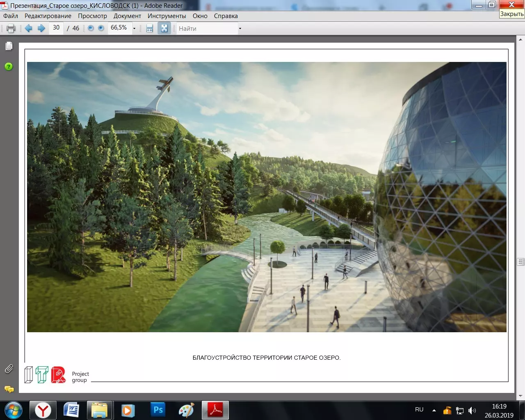
Task: Expand the 66,5% zoom level dropdown
Action: (134, 28)
